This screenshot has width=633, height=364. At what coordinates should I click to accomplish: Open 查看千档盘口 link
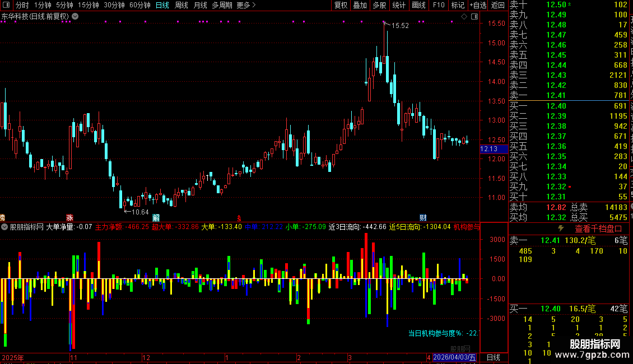[598, 229]
